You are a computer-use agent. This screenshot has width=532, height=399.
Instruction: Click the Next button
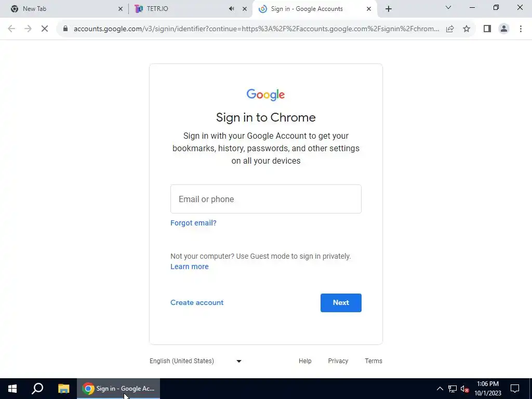click(x=341, y=303)
